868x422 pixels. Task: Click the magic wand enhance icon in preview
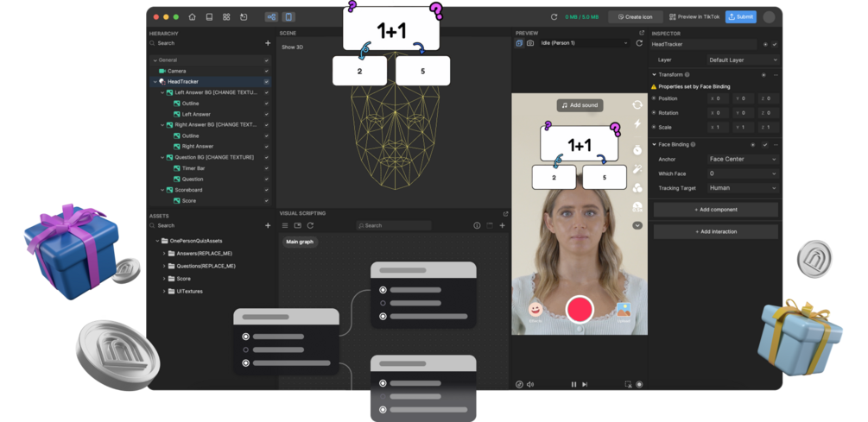(x=637, y=168)
